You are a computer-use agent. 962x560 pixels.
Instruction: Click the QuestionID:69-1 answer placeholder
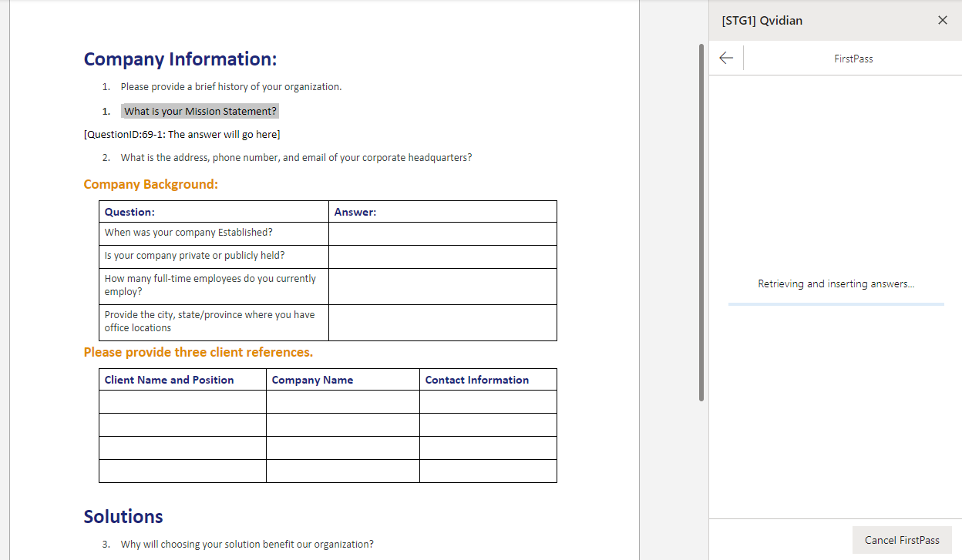[x=182, y=134]
